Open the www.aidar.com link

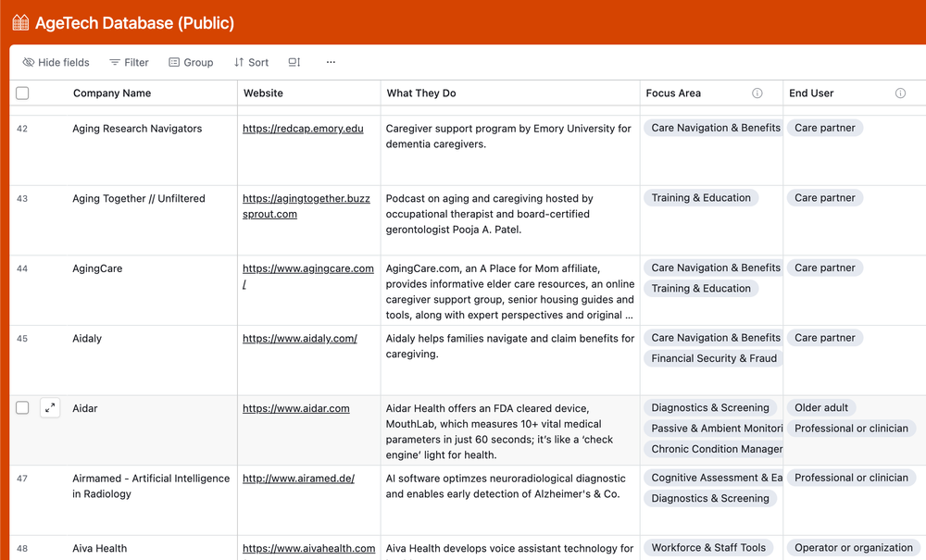296,408
